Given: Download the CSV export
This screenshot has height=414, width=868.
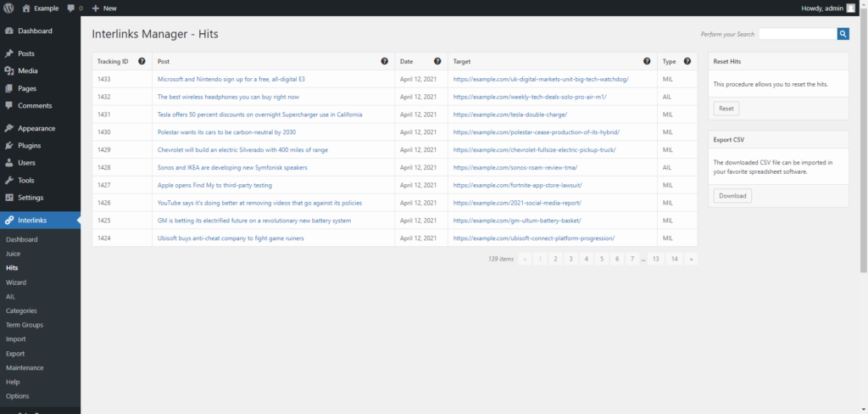Looking at the screenshot, I should pos(732,196).
